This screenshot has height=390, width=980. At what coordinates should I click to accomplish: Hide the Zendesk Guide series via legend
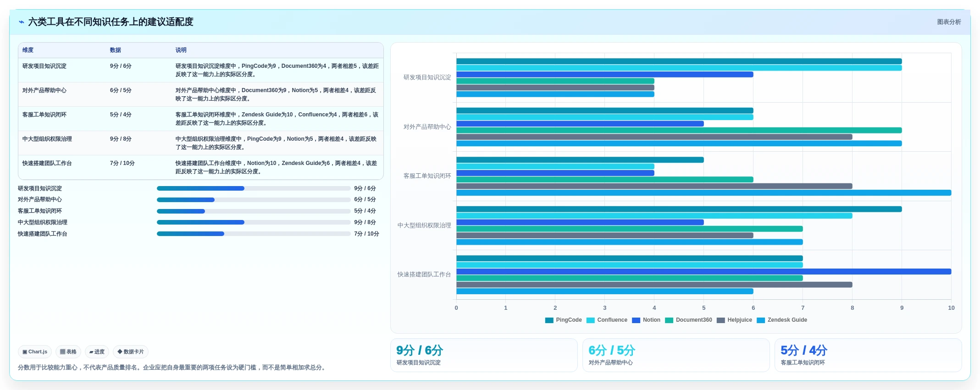coord(782,320)
